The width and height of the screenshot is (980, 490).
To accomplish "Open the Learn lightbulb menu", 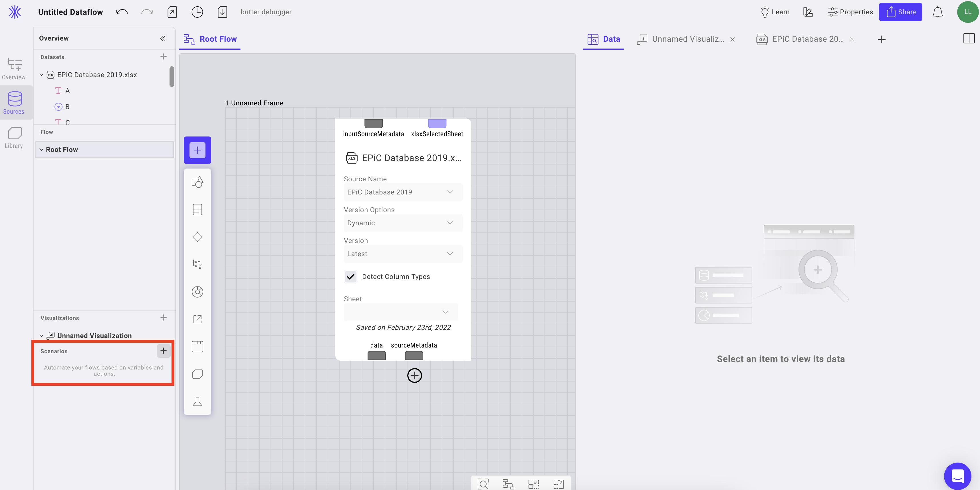I will (775, 12).
